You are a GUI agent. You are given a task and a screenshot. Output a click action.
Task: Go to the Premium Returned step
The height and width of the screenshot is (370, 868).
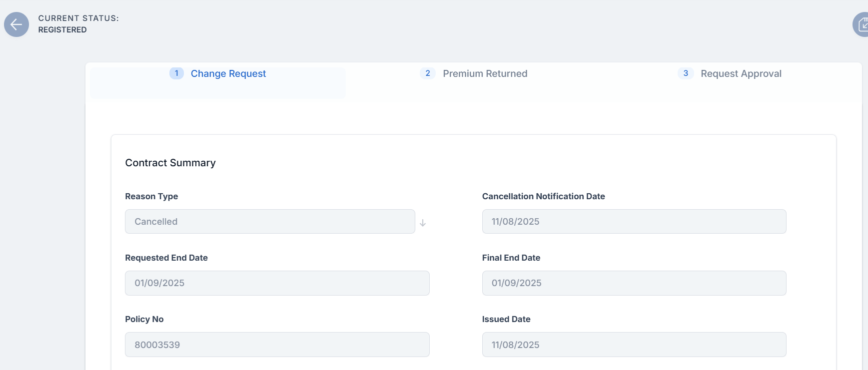pos(485,74)
